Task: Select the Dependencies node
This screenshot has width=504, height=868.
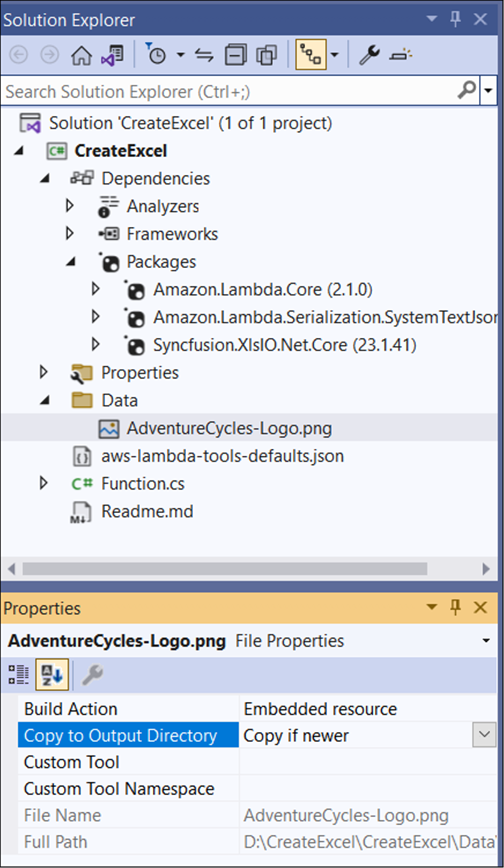Action: pos(156,179)
